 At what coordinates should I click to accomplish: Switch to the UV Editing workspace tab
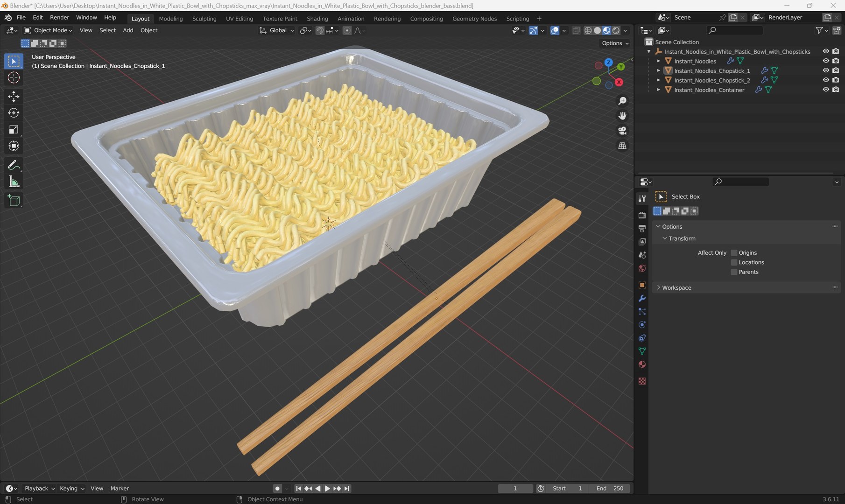[x=239, y=19]
